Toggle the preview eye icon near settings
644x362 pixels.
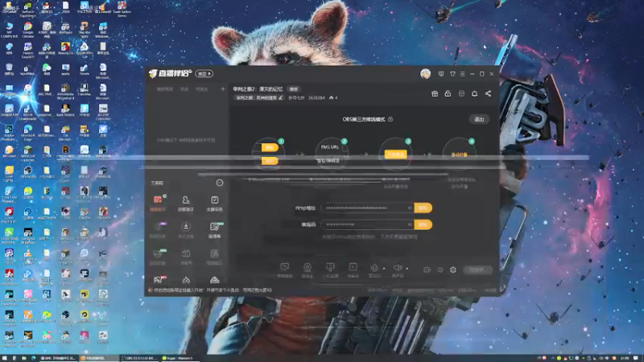(440, 269)
